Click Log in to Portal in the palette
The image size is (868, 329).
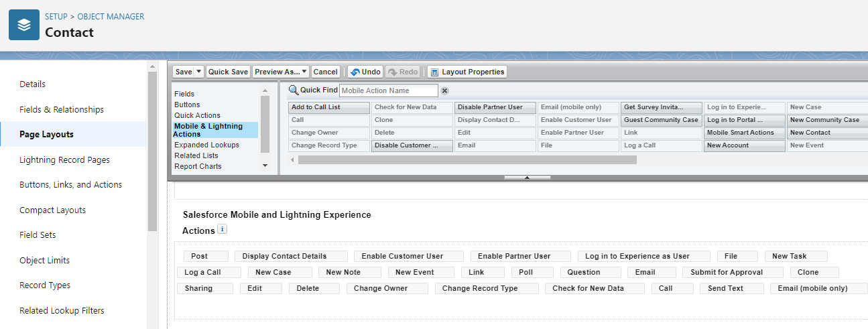745,120
